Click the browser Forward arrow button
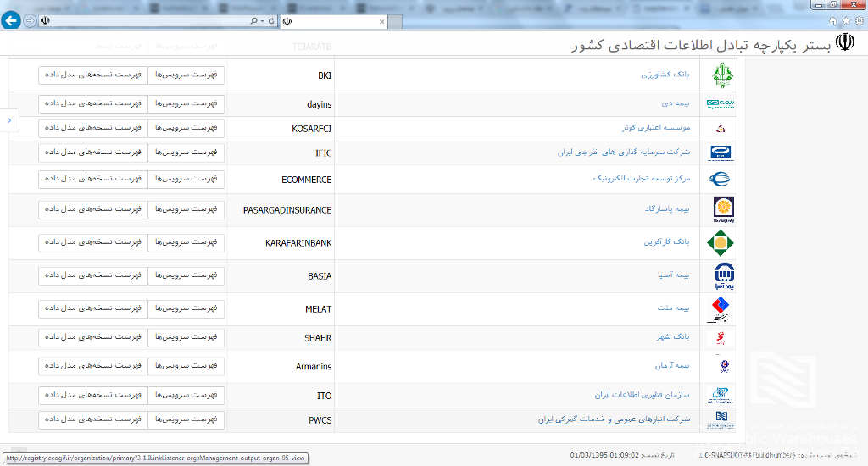The image size is (868, 466). coord(30,21)
